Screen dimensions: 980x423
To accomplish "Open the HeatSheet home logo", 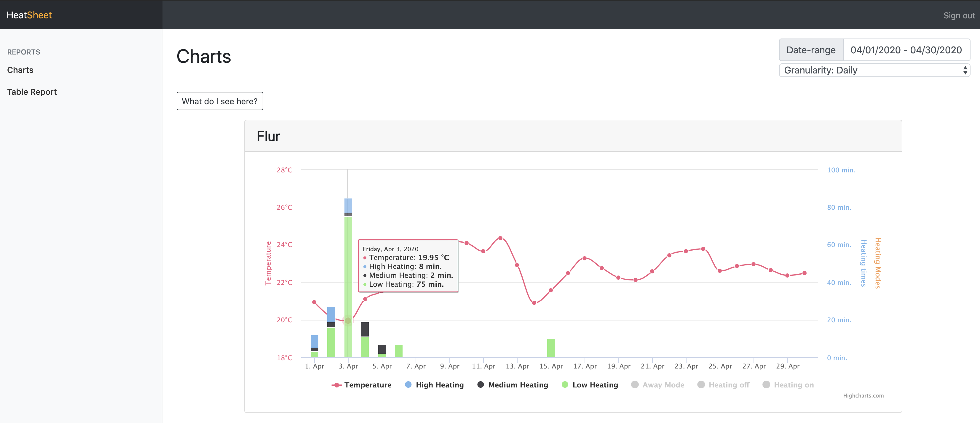I will tap(29, 15).
